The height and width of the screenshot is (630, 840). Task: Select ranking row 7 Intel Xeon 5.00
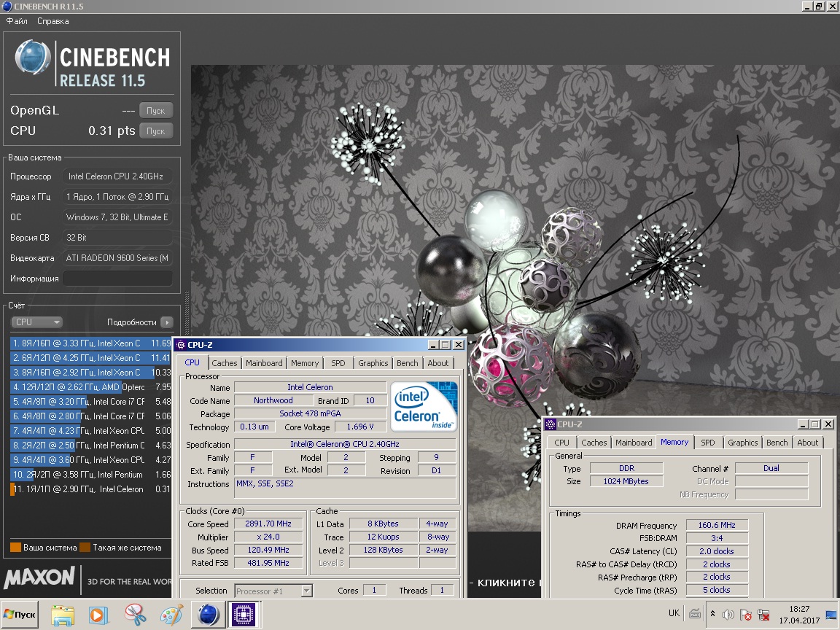coord(90,431)
